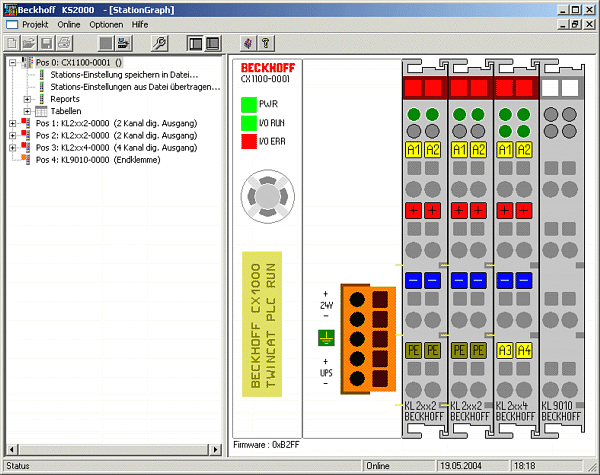Click the question mark help icon
This screenshot has width=600, height=475.
(265, 43)
